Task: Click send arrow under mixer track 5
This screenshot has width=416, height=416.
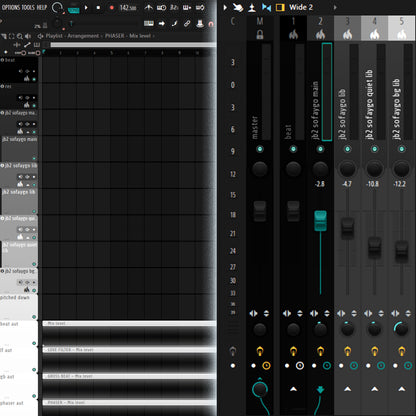Action: (x=402, y=389)
